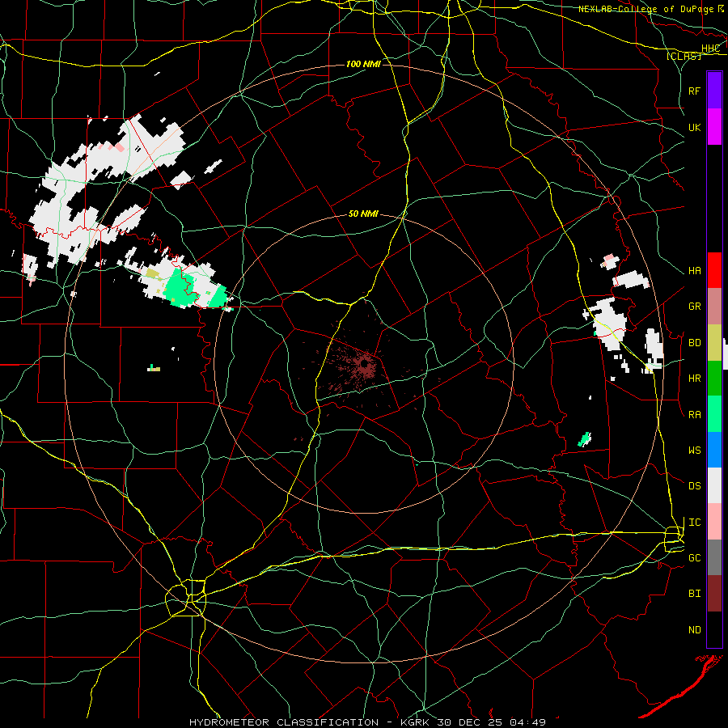Click the RF legend label

(x=694, y=91)
